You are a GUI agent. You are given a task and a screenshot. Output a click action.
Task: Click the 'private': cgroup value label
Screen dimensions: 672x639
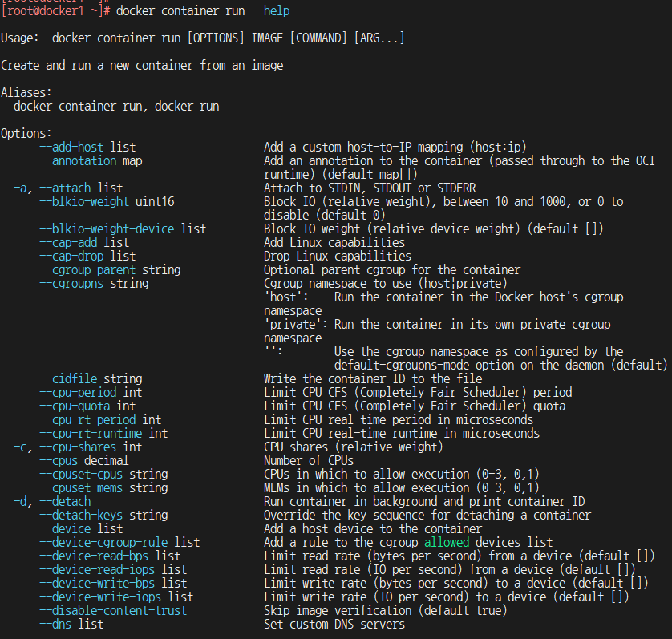click(x=296, y=325)
